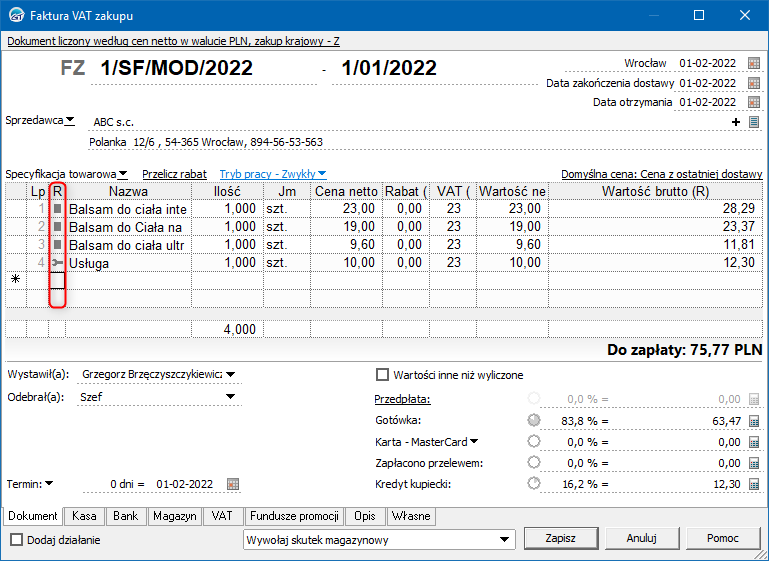Select Usługa name cell

128,263
